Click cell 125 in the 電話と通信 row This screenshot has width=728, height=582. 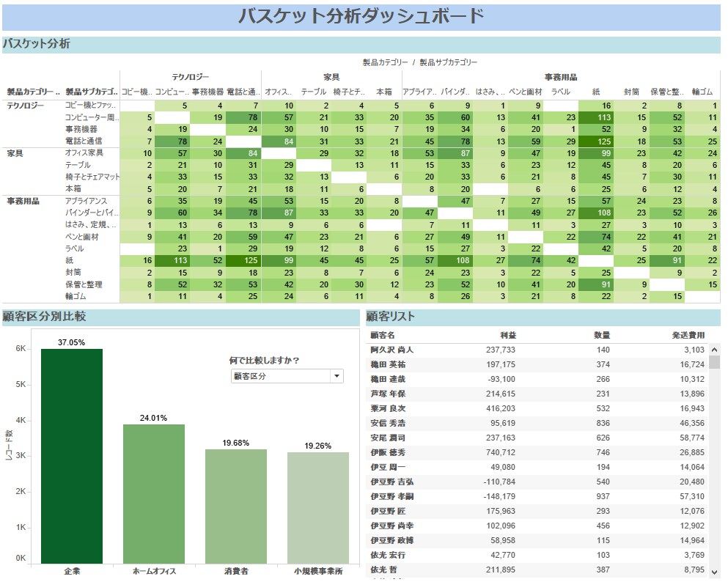[x=597, y=141]
